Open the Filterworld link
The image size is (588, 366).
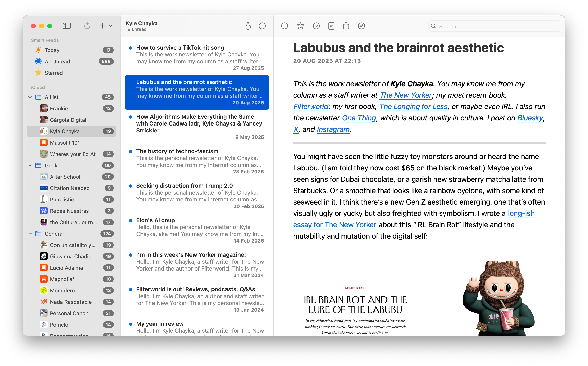[311, 106]
